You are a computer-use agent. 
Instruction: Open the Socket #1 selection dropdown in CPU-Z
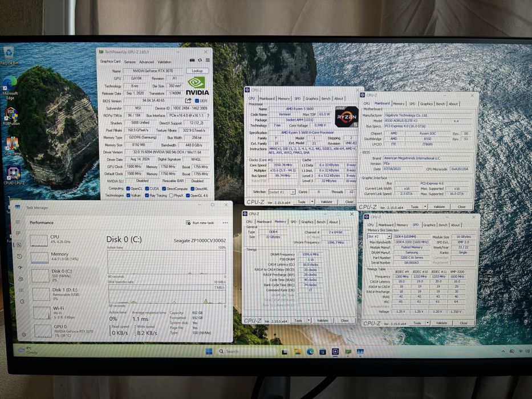point(282,192)
